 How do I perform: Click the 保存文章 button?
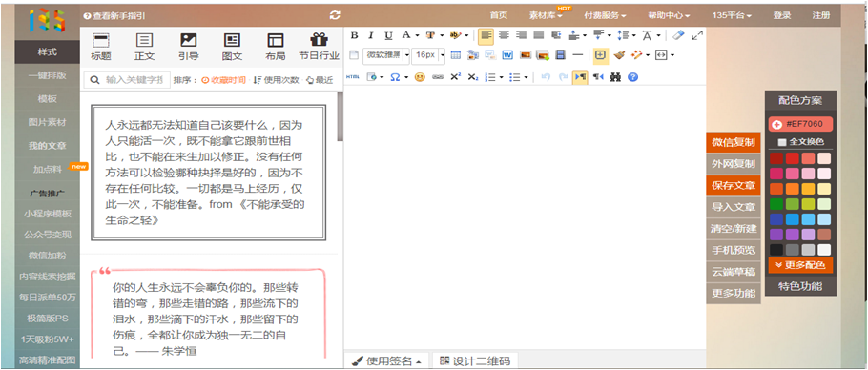(734, 185)
